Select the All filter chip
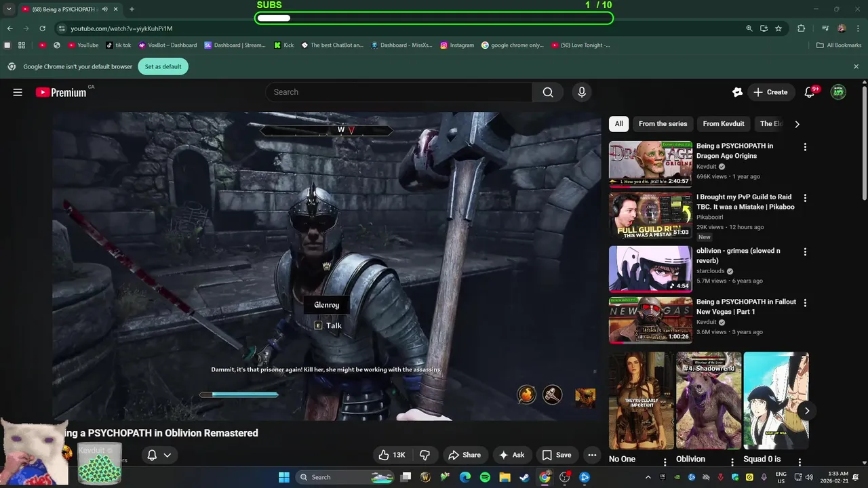This screenshot has height=488, width=868. click(x=618, y=123)
